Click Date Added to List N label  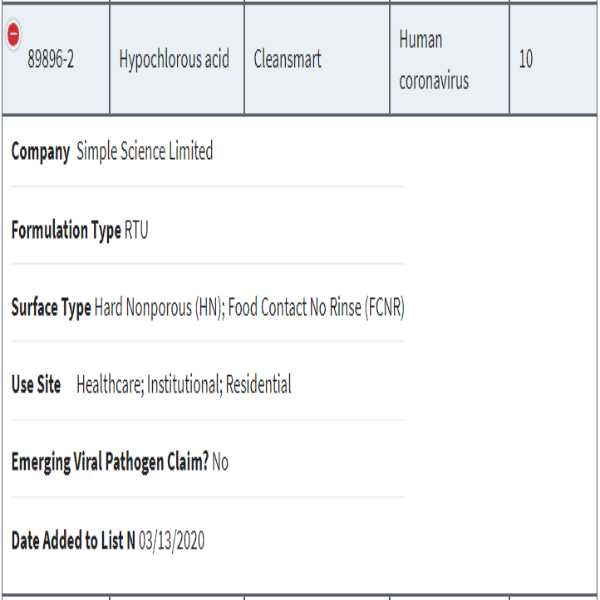(x=73, y=541)
